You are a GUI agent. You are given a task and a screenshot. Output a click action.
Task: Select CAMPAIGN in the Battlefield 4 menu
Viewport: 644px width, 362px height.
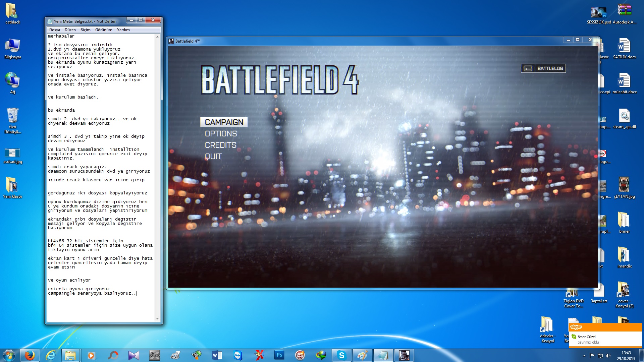pyautogui.click(x=224, y=122)
